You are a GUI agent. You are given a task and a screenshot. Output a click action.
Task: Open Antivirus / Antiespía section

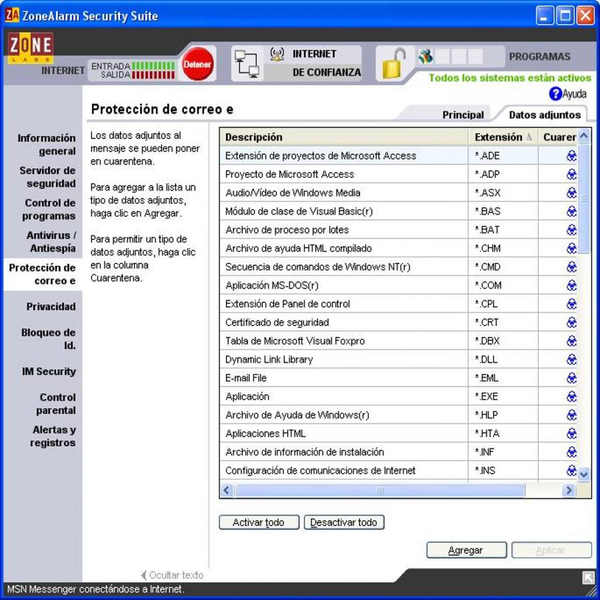point(51,242)
